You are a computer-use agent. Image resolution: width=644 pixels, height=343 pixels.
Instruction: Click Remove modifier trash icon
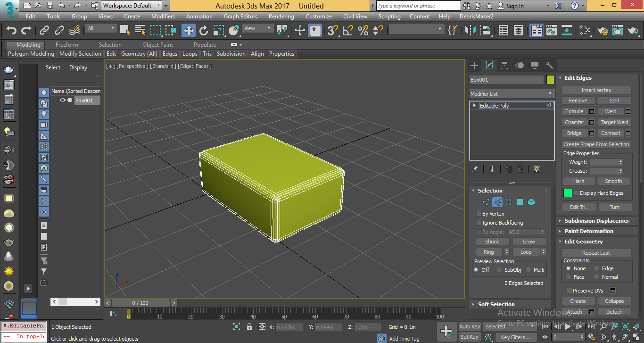(x=520, y=169)
